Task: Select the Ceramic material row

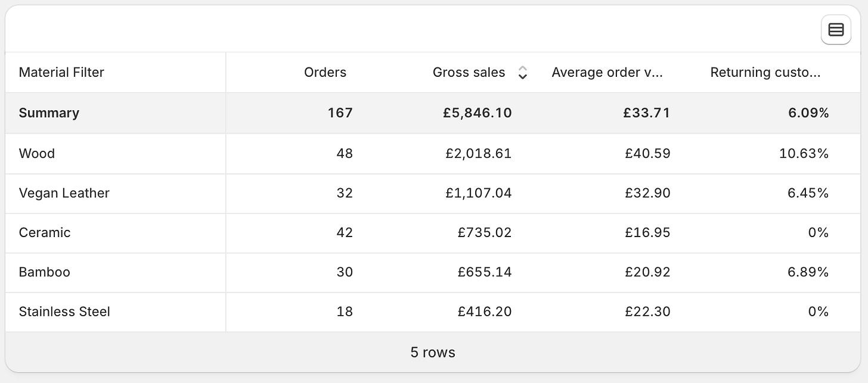Action: coord(45,232)
